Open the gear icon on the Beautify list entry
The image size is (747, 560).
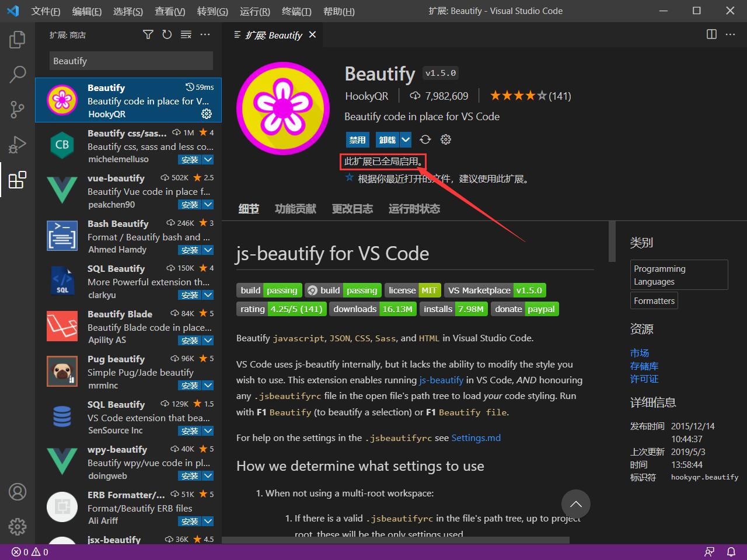207,114
